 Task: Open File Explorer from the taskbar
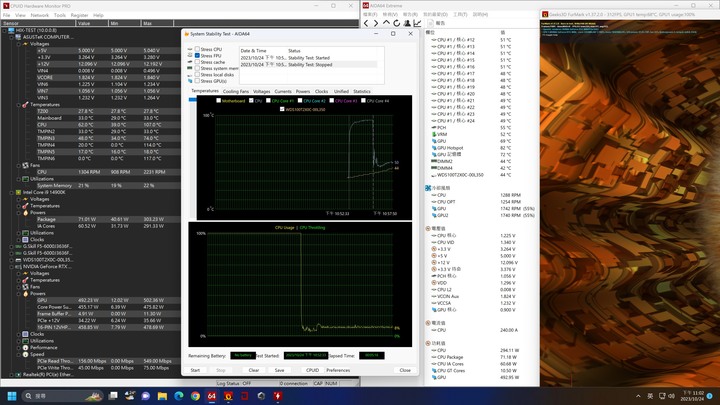pos(162,396)
